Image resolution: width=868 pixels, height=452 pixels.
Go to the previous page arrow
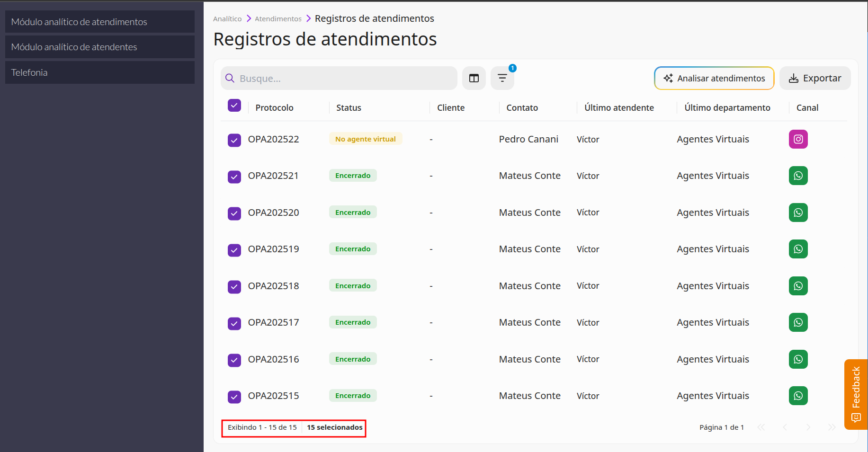(x=785, y=427)
